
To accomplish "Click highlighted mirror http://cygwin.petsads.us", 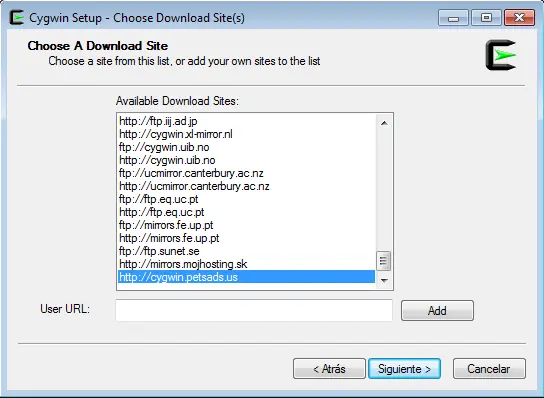I will (x=246, y=277).
